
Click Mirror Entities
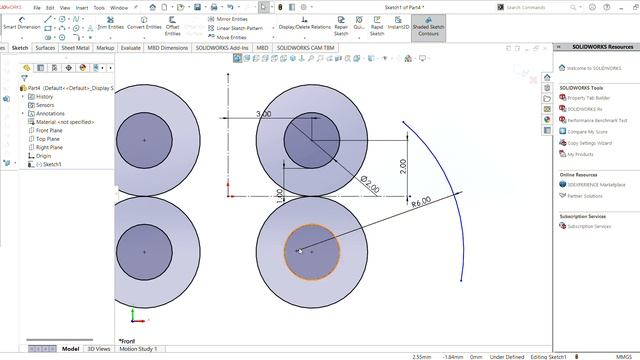pyautogui.click(x=227, y=19)
